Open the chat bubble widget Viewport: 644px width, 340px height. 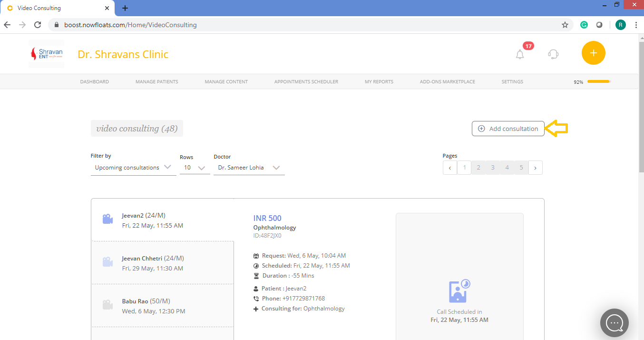tap(615, 323)
